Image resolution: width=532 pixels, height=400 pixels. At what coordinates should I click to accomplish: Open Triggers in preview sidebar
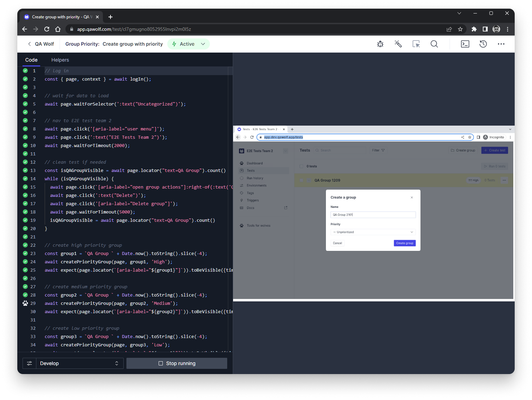click(x=253, y=200)
